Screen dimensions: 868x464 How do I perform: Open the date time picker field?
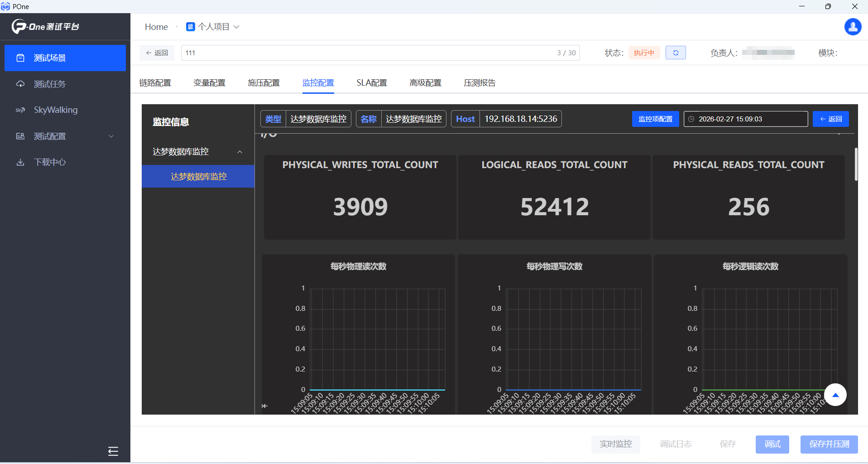[745, 119]
